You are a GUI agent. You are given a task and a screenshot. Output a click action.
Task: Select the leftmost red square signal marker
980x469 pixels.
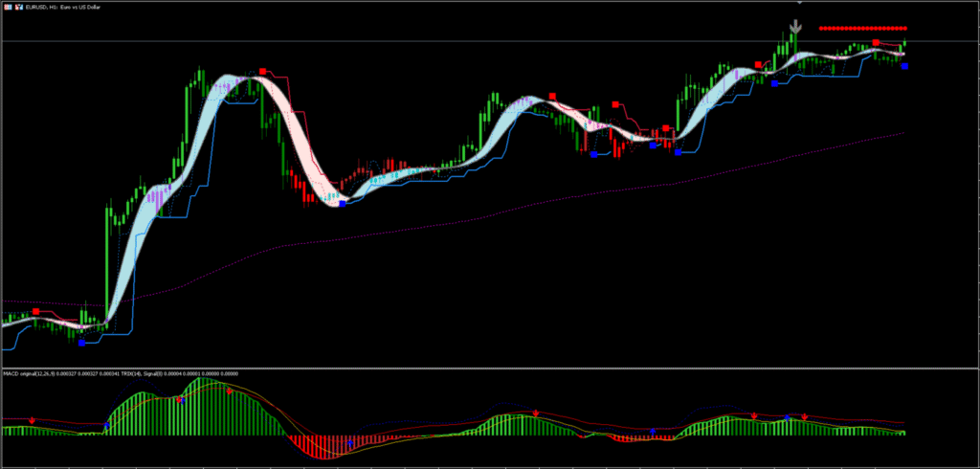(x=36, y=311)
